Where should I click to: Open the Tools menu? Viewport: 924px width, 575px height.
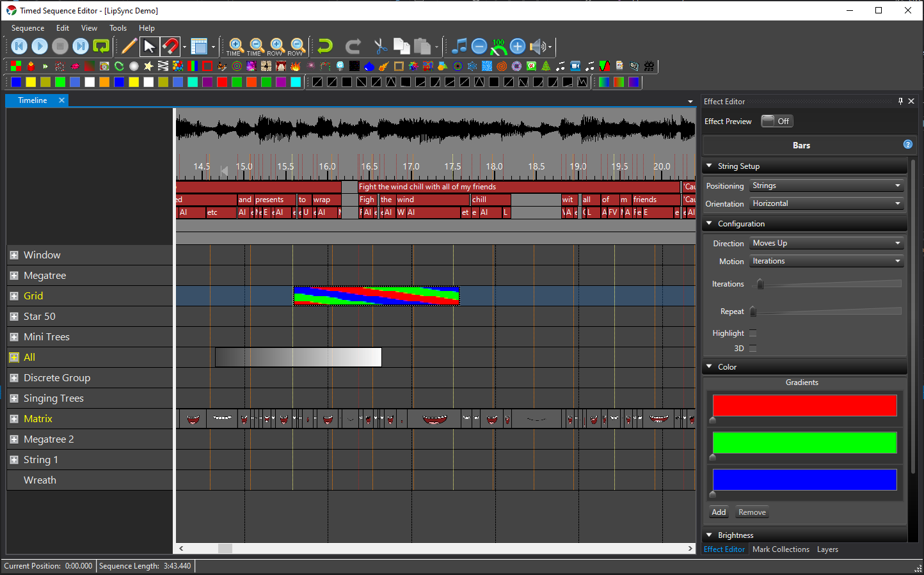(x=118, y=28)
